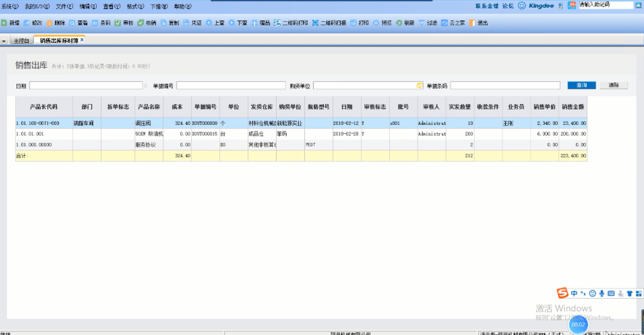Open the 文件 (File) menu
Screen dimensions: 644x335
point(64,6)
